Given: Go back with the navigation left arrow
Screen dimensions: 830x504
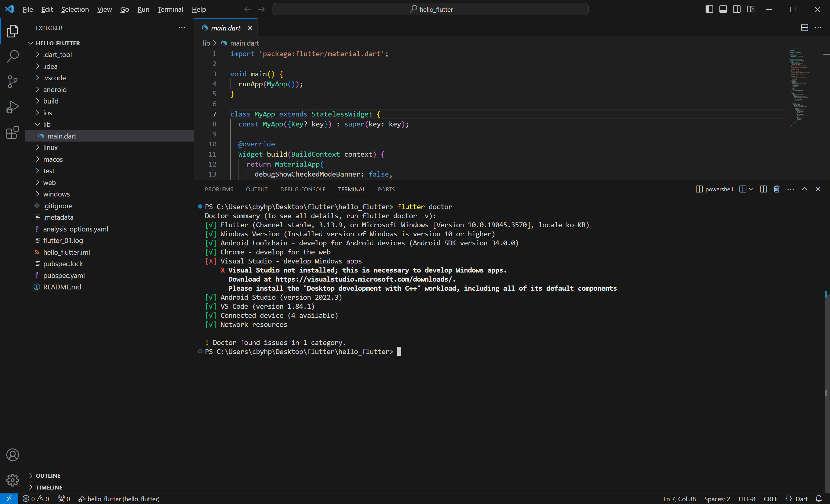Looking at the screenshot, I should [247, 9].
